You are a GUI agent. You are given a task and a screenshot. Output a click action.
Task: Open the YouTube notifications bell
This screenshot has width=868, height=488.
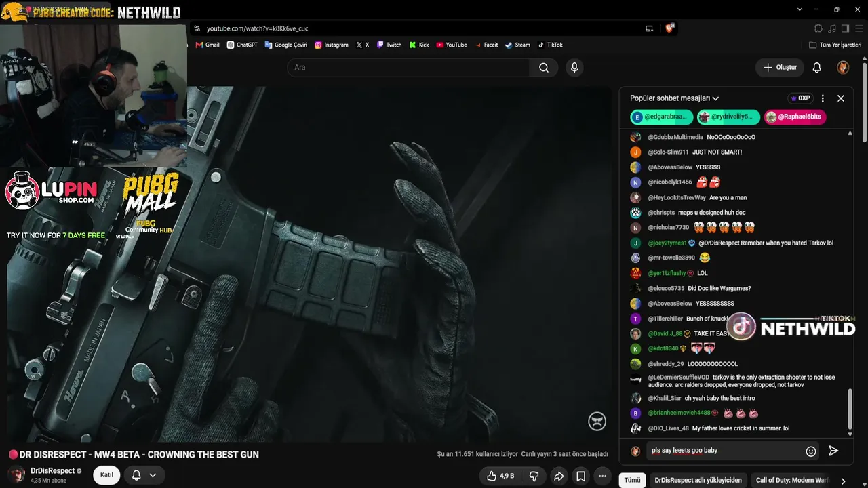(x=817, y=68)
